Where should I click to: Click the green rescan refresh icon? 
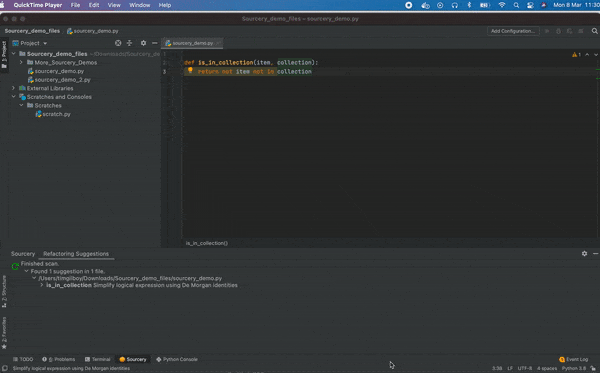15,266
